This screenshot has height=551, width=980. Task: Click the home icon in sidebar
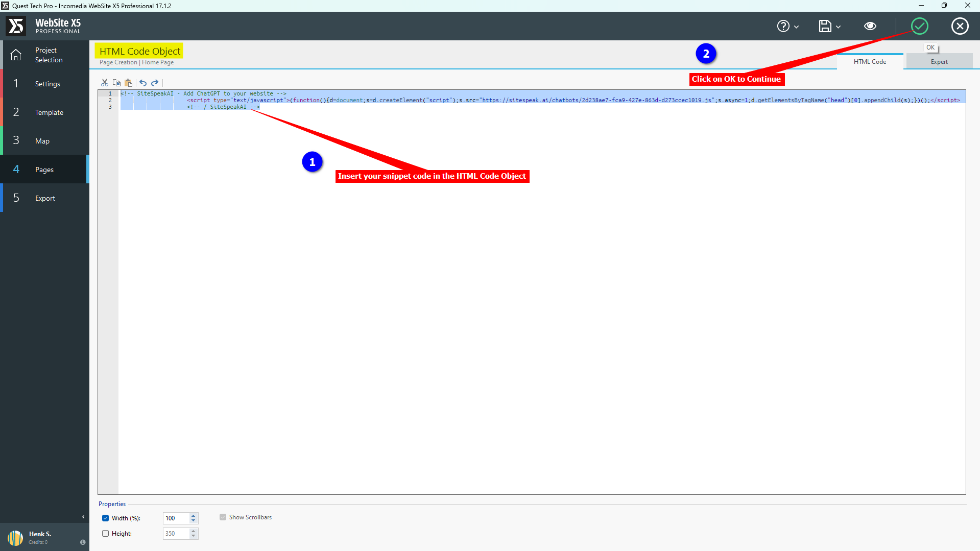(x=16, y=55)
